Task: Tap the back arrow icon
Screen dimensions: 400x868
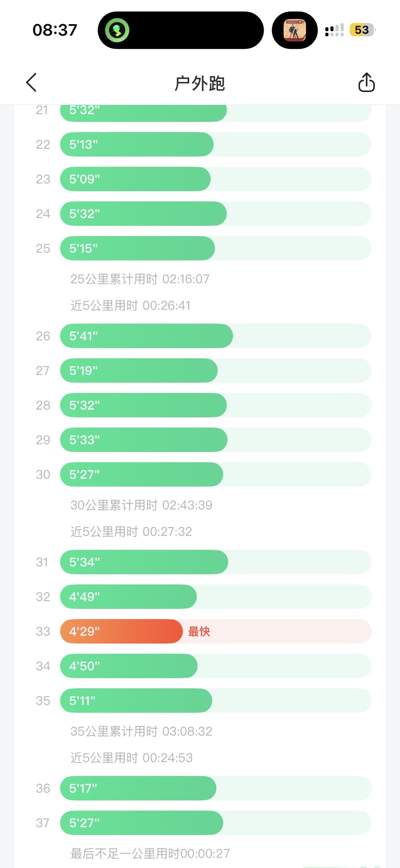Action: (31, 82)
